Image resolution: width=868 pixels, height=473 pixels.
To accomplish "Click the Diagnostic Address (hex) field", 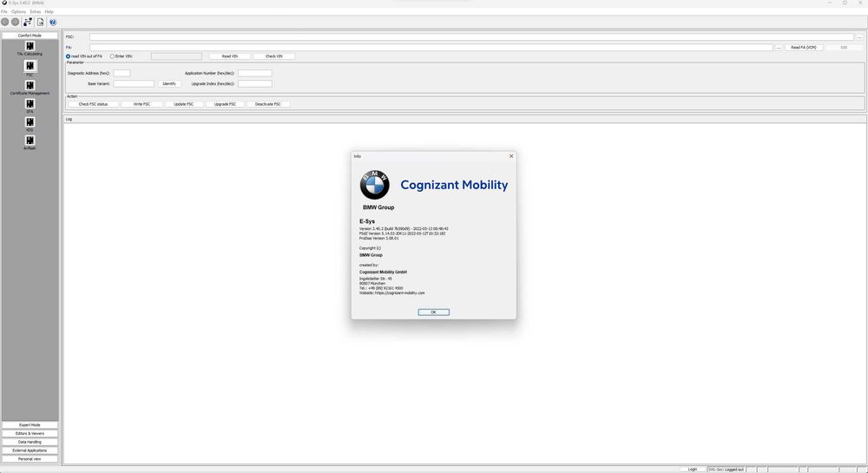I will 122,73.
